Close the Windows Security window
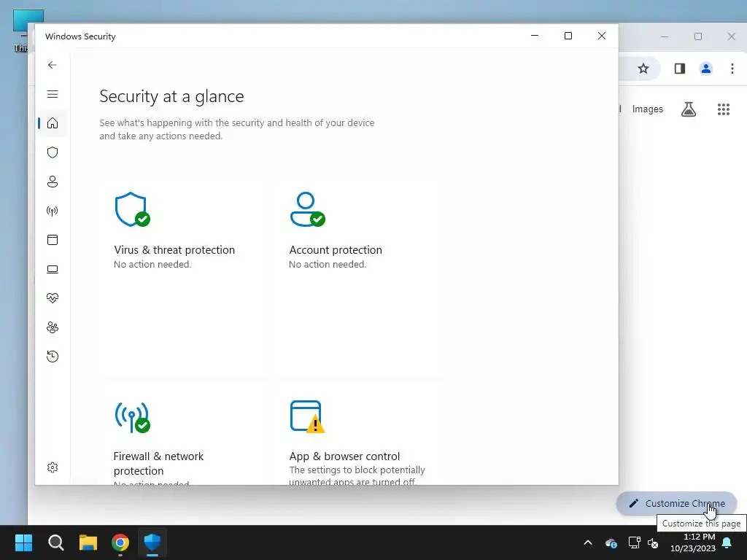747x560 pixels. (602, 36)
